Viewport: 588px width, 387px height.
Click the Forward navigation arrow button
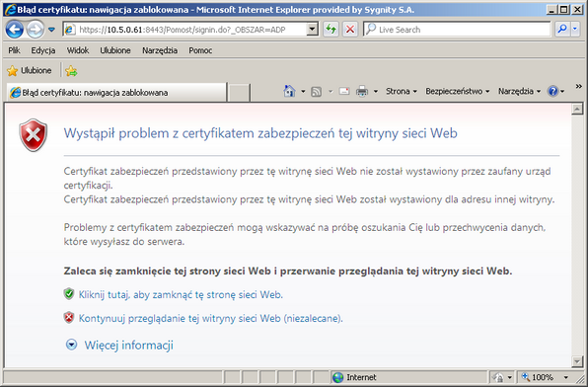[x=36, y=30]
